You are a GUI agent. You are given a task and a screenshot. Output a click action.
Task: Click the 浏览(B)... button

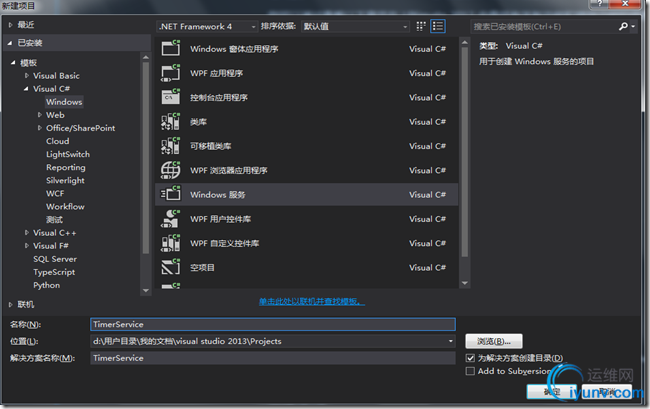(494, 341)
